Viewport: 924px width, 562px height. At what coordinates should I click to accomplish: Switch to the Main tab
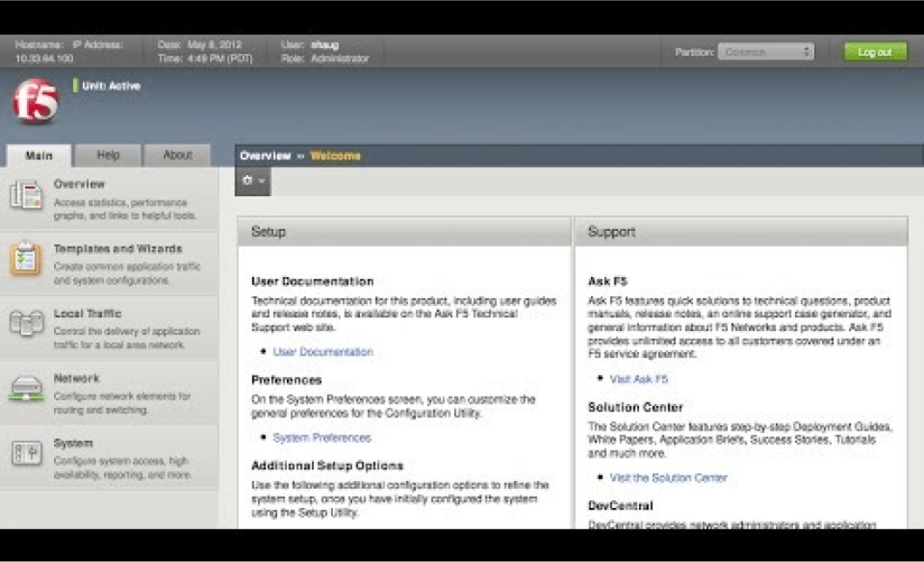(39, 155)
